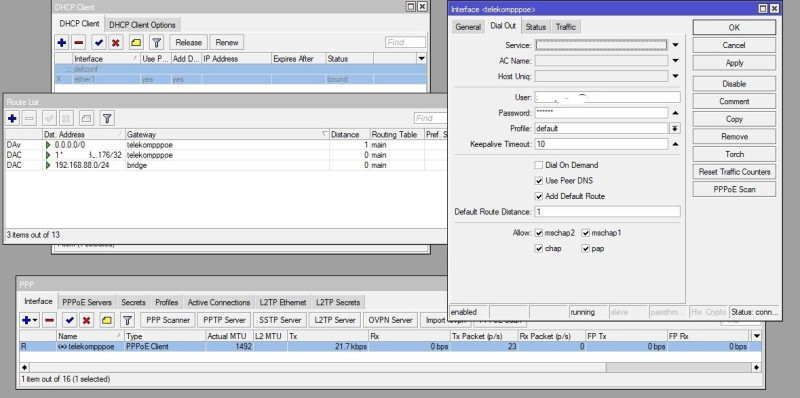Image resolution: width=800 pixels, height=398 pixels.
Task: Select 192.168.88.0/24 route row
Action: (226, 165)
